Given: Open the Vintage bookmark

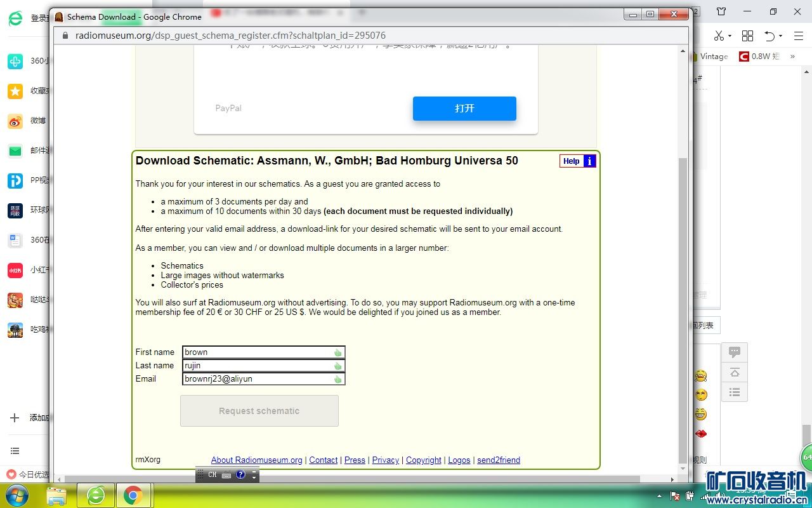Looking at the screenshot, I should tap(710, 57).
